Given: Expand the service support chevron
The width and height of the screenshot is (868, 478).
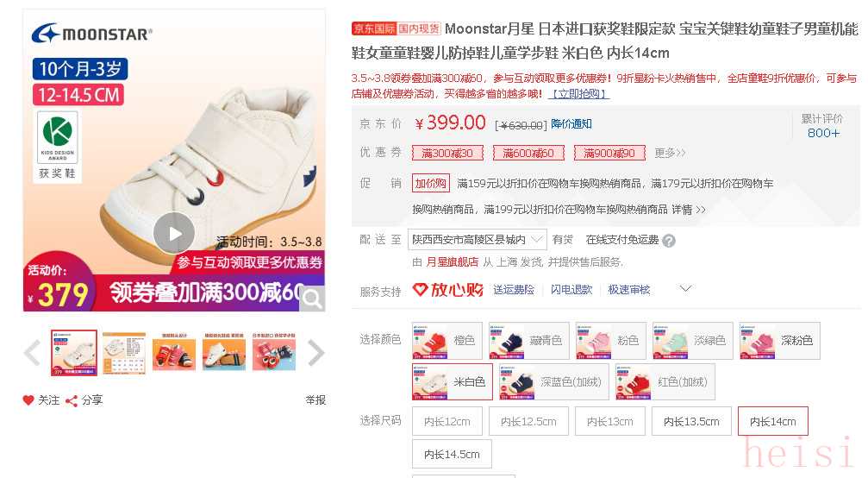Looking at the screenshot, I should coord(685,288).
